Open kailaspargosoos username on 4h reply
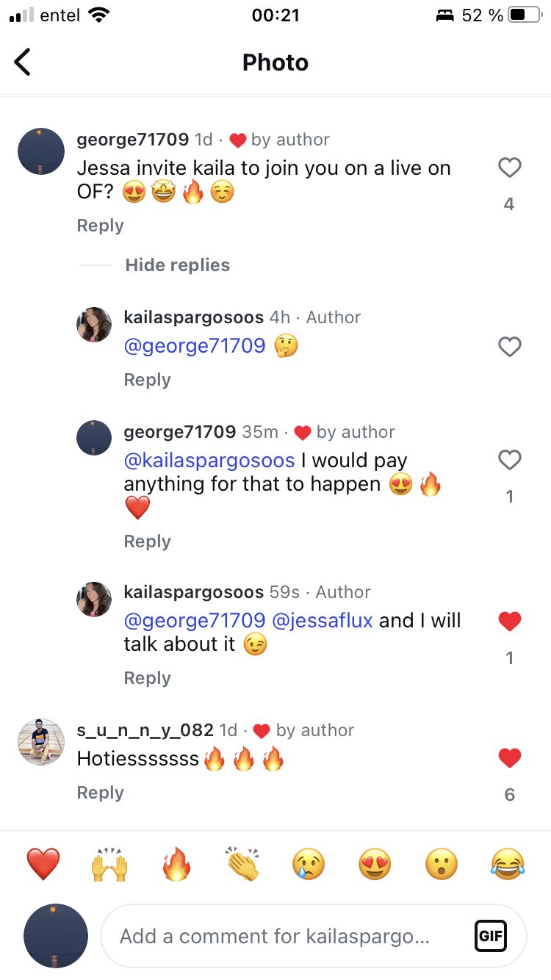The width and height of the screenshot is (551, 980). click(x=194, y=317)
